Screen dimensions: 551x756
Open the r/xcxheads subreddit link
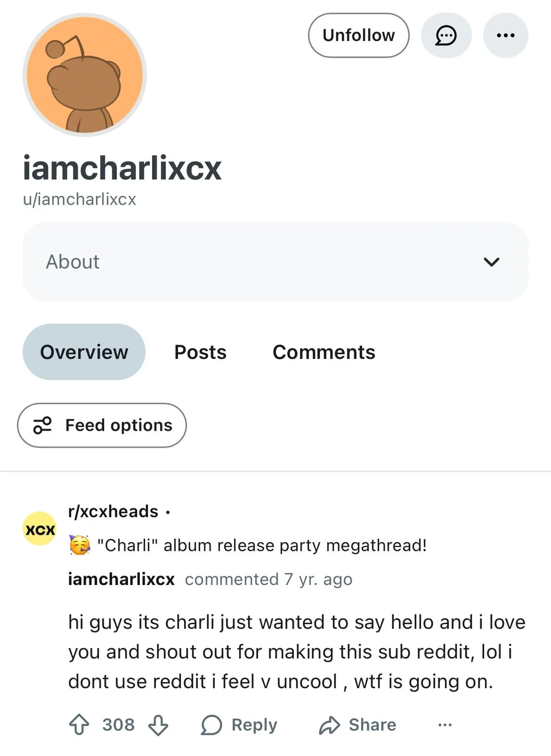click(x=113, y=511)
